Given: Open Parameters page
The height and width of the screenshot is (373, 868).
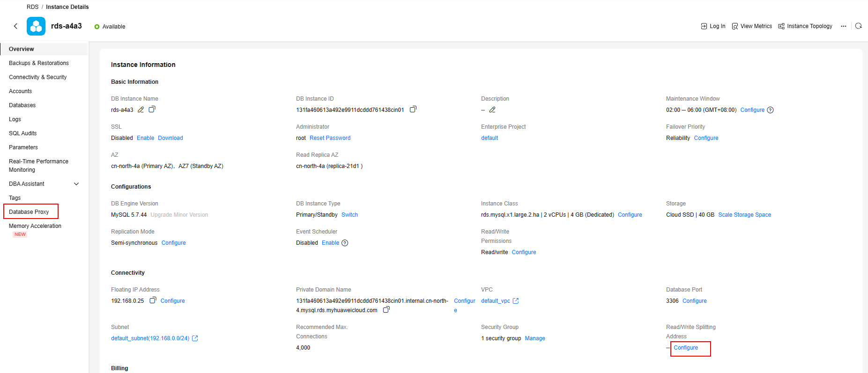Looking at the screenshot, I should pyautogui.click(x=23, y=147).
